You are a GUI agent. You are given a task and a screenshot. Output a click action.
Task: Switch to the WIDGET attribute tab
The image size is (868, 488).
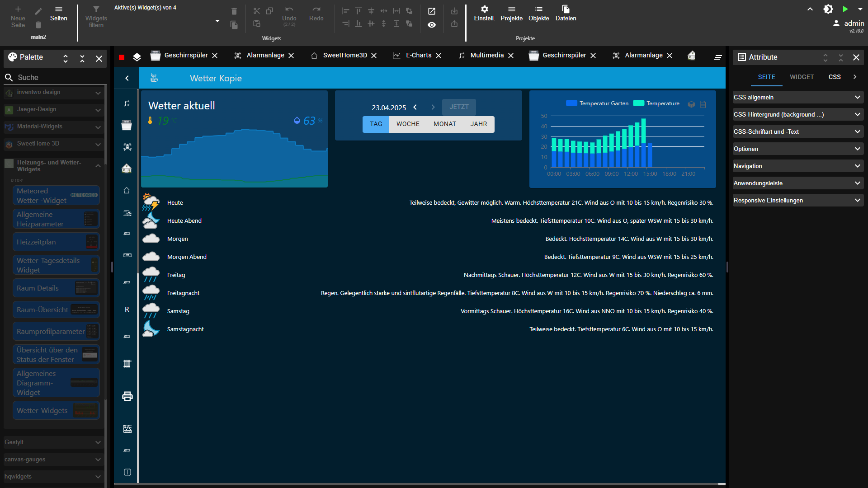802,77
